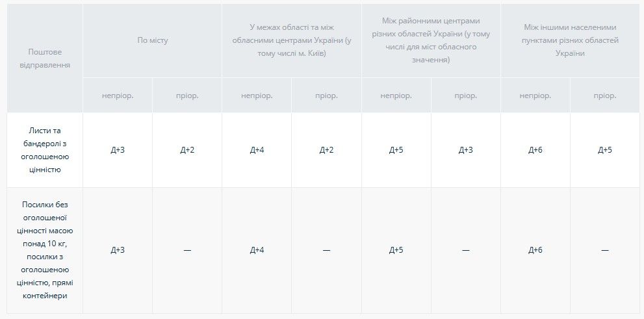Click "пріор." under "Між іншими населеними пунктами"
The width and height of the screenshot is (644, 319).
[x=604, y=96]
